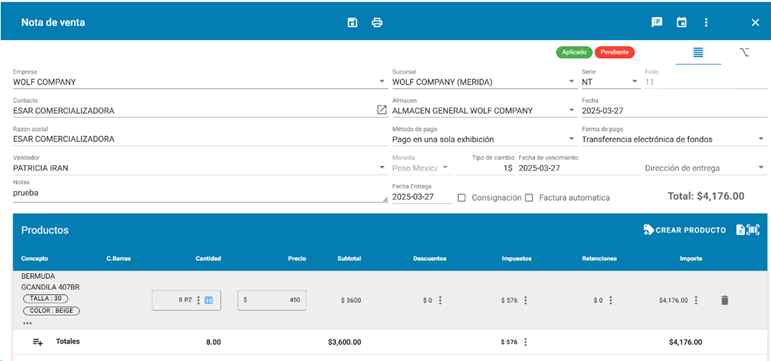Open contact details external link icon
The image size is (771, 361).
point(382,110)
